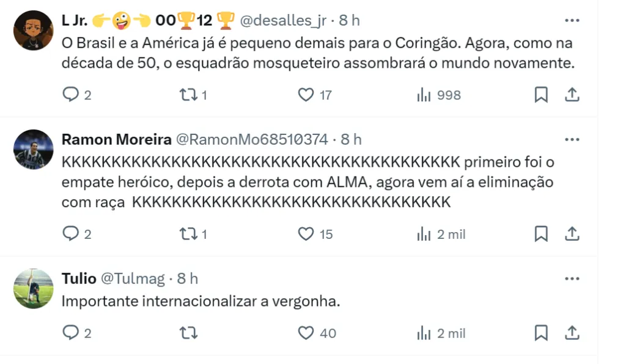The width and height of the screenshot is (626, 364).
Task: Open Ramon Moreira's profile picture
Action: tap(34, 150)
